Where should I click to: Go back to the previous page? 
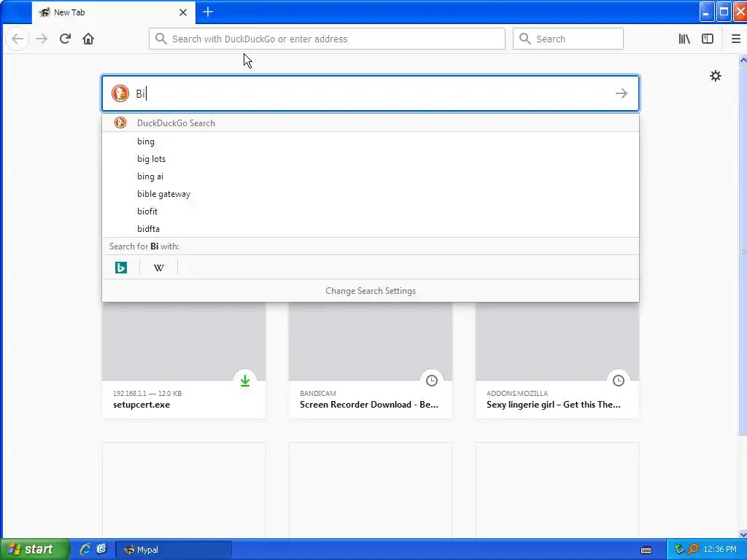(18, 39)
